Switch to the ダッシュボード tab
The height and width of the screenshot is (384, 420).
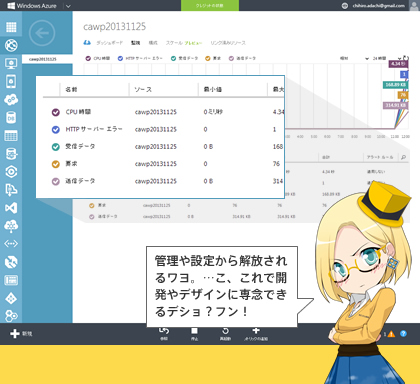109,43
